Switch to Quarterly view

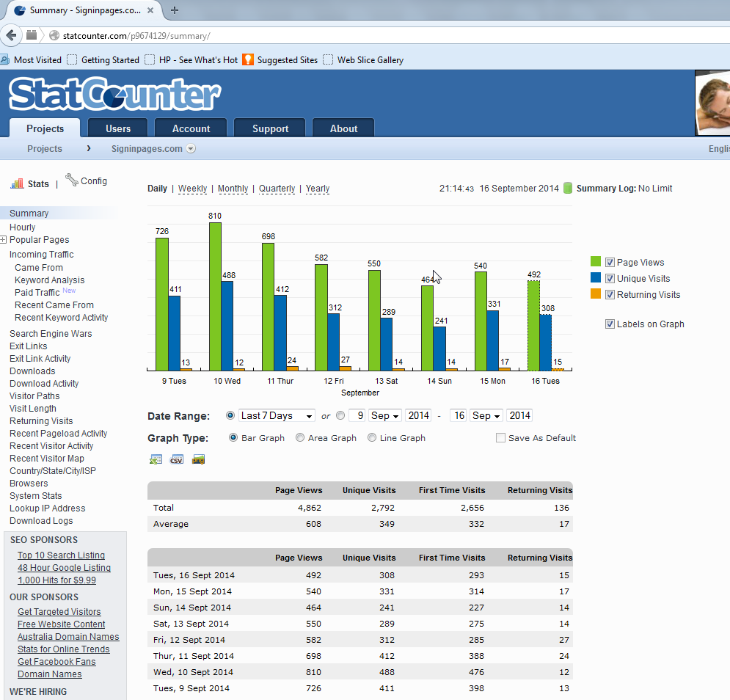pos(277,188)
